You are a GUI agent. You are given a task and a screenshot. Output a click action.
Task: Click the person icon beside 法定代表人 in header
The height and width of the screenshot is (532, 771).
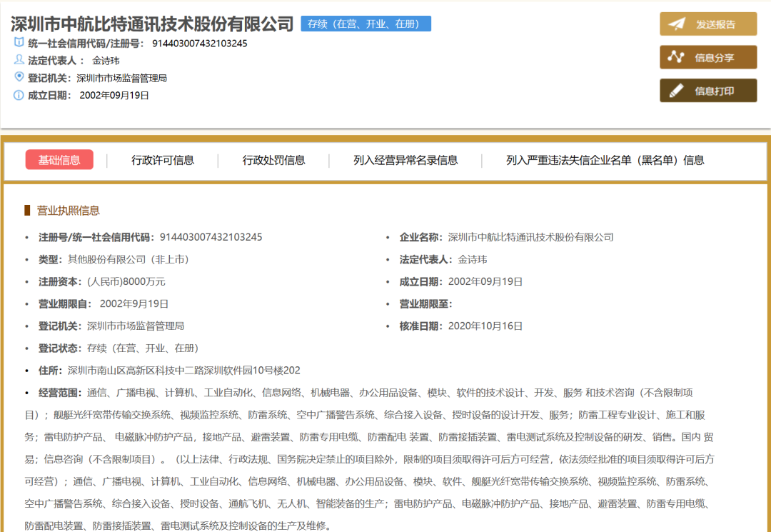point(19,59)
